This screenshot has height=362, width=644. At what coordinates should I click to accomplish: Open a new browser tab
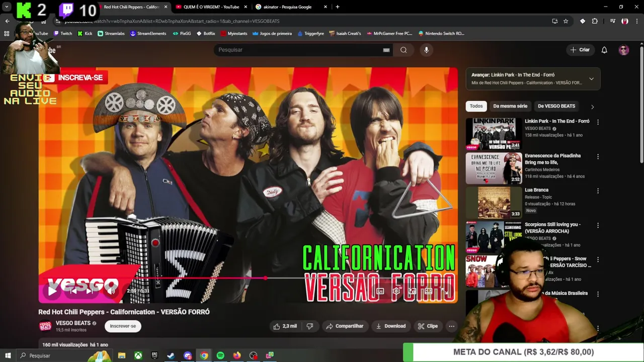337,7
